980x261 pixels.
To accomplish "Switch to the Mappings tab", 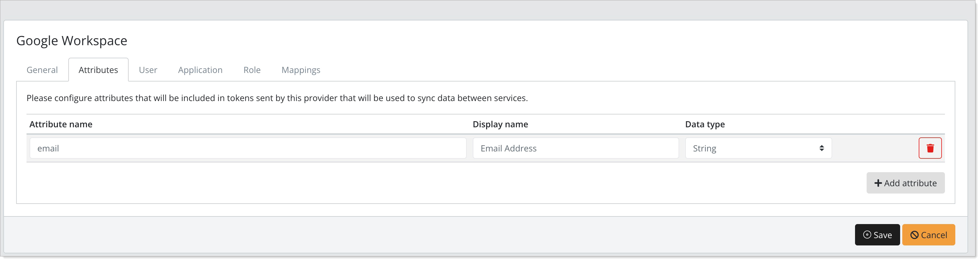I will pyautogui.click(x=301, y=70).
